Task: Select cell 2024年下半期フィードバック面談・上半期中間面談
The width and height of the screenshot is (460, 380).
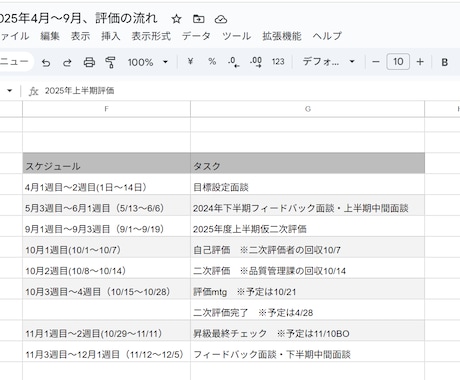Action: point(307,205)
